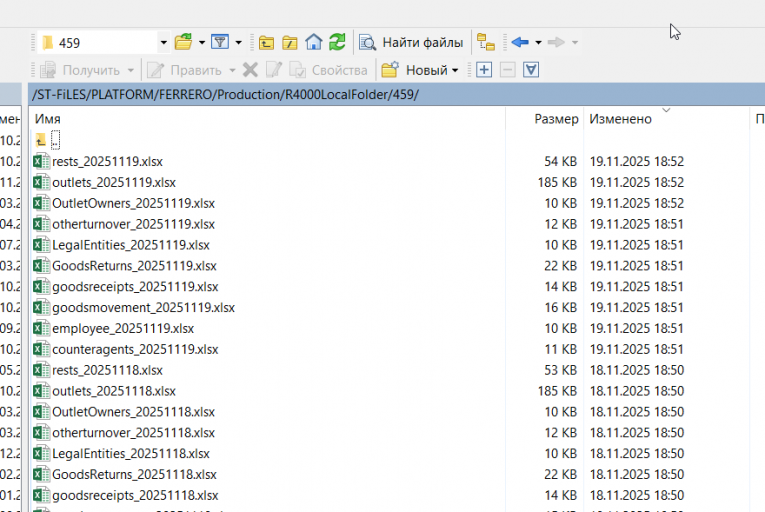765x512 pixels.
Task: Click the 185 KB size of outlets_20251119.xlsx
Action: [557, 182]
